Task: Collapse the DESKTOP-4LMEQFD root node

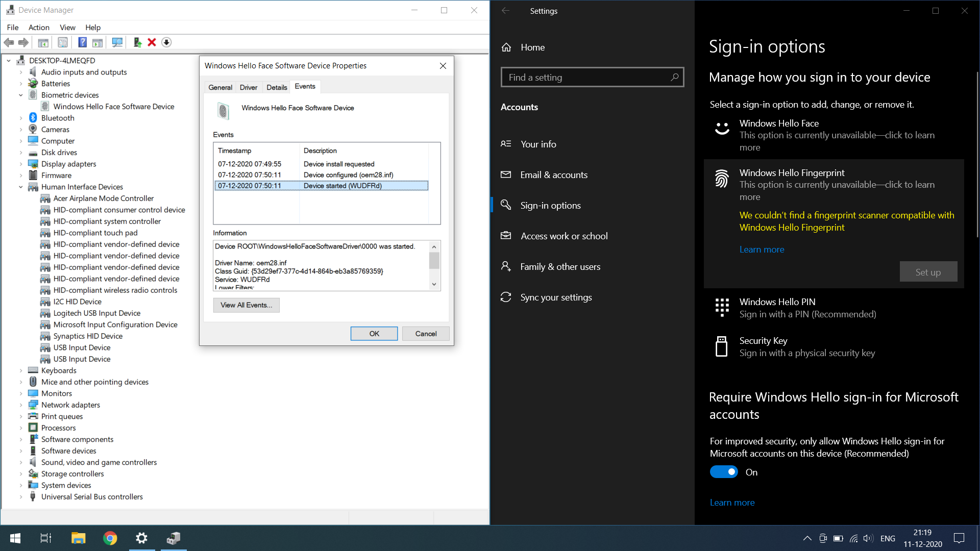Action: click(9, 61)
